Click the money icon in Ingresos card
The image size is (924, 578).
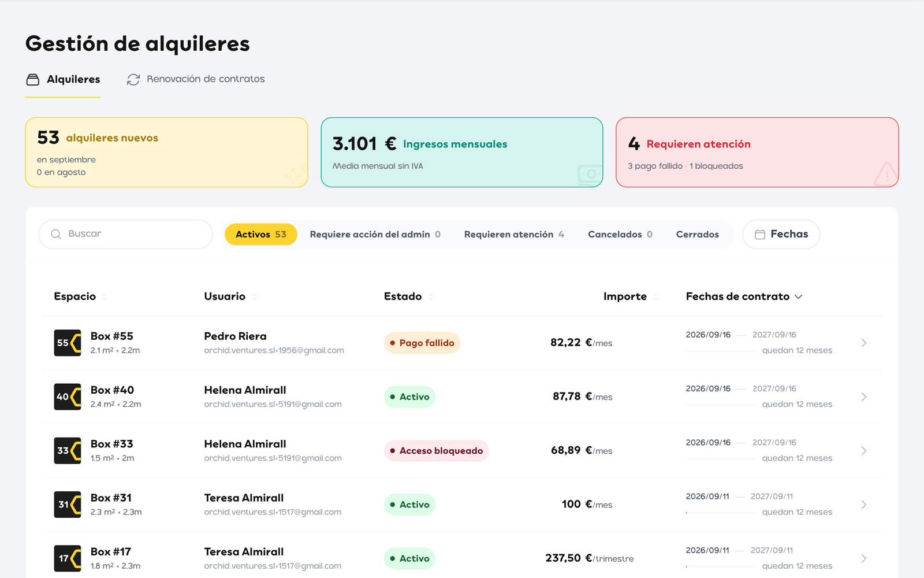point(590,175)
